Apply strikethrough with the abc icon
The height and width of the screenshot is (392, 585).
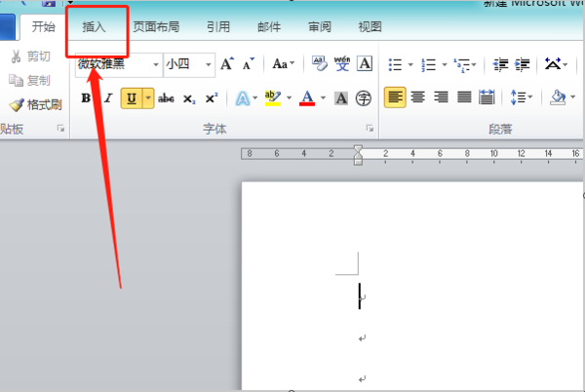(166, 98)
